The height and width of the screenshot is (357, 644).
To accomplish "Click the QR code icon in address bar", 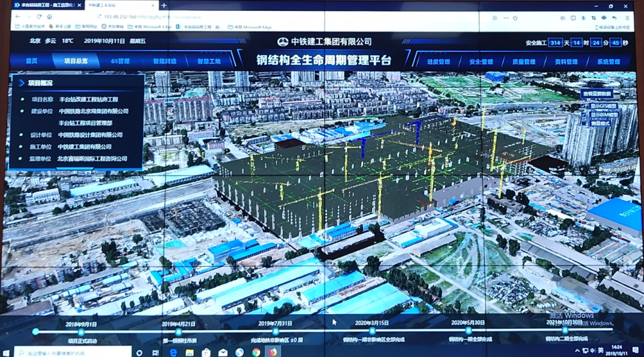I will coord(495,18).
